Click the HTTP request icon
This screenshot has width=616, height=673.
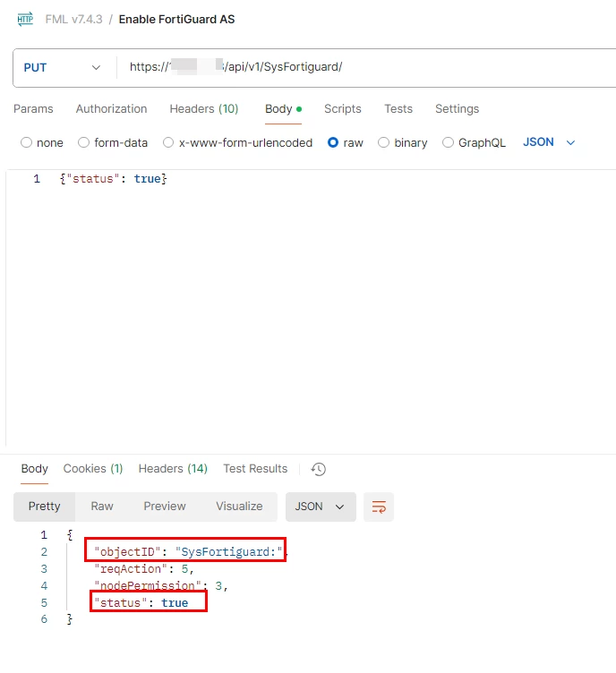[x=25, y=20]
